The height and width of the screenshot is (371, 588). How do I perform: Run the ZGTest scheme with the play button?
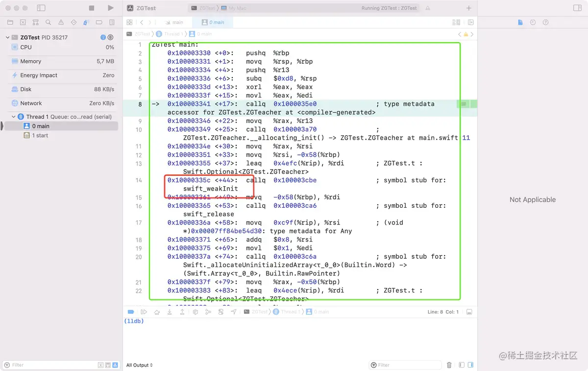click(x=111, y=8)
